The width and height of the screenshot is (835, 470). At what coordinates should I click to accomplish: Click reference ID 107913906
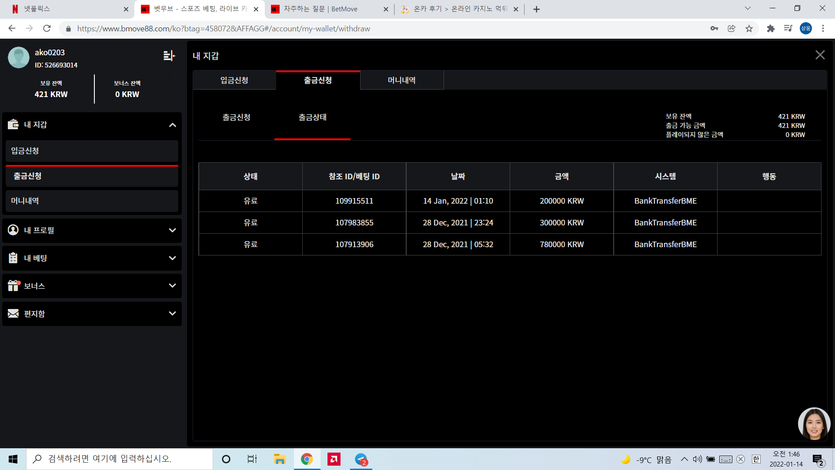(x=354, y=245)
